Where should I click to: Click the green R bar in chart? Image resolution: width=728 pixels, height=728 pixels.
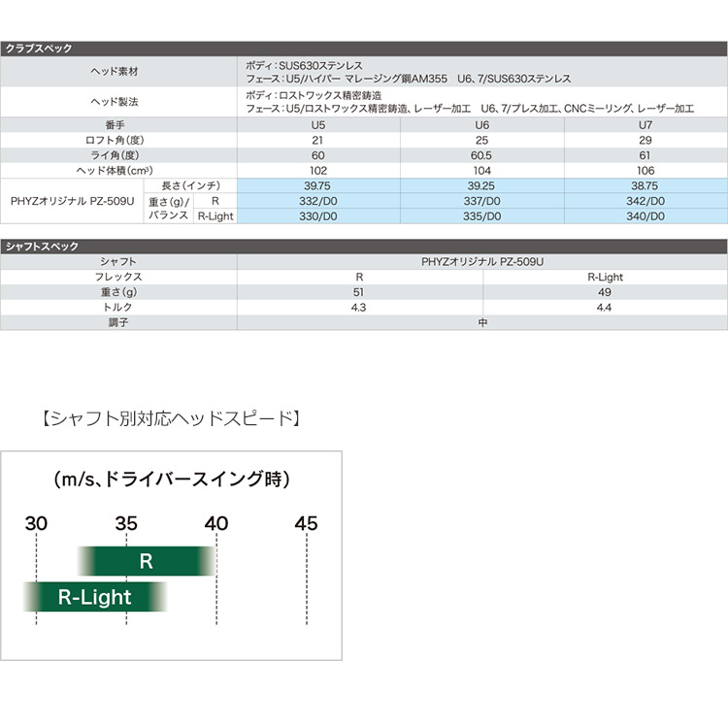146,561
